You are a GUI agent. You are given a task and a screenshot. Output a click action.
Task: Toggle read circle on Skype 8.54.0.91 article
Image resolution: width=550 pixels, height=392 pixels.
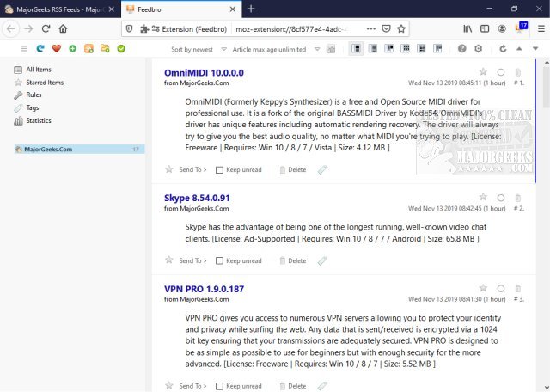[500, 197]
